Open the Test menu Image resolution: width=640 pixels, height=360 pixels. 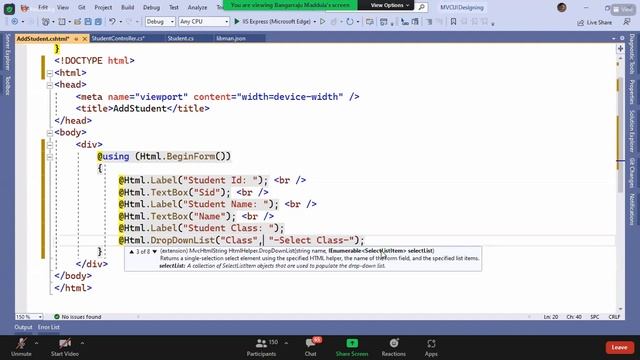tap(173, 7)
